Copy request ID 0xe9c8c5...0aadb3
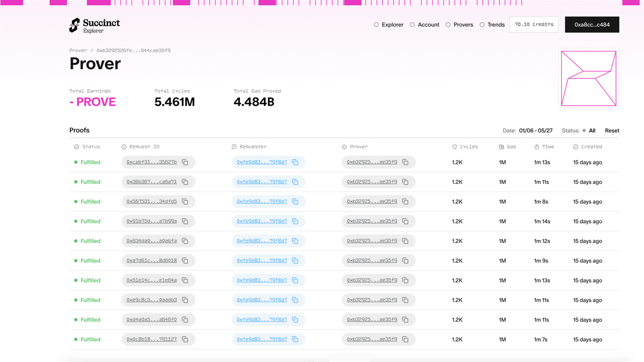644x362 pixels. [185, 300]
